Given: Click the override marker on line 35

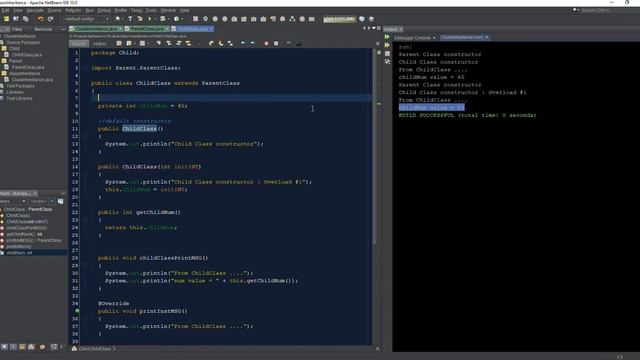Looking at the screenshot, I should (x=77, y=311).
